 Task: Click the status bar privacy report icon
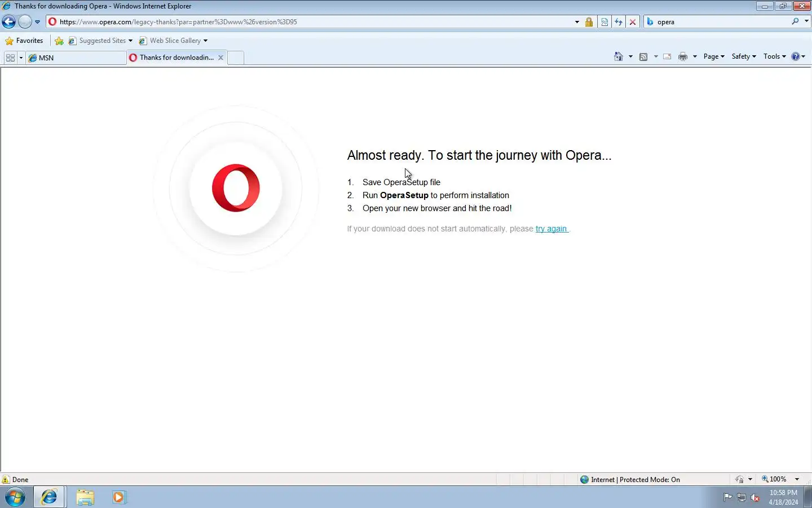coord(739,480)
